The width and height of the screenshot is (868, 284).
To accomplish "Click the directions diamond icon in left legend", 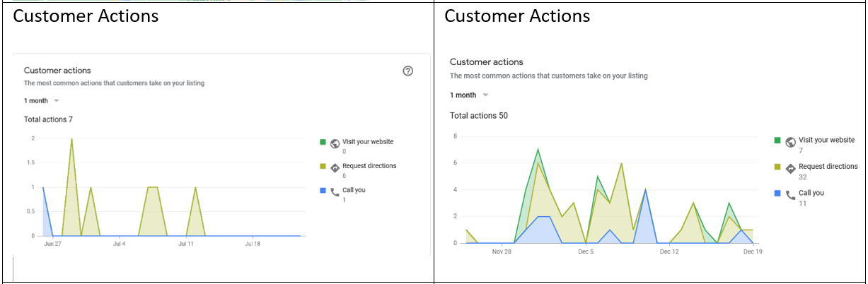I will pyautogui.click(x=335, y=167).
